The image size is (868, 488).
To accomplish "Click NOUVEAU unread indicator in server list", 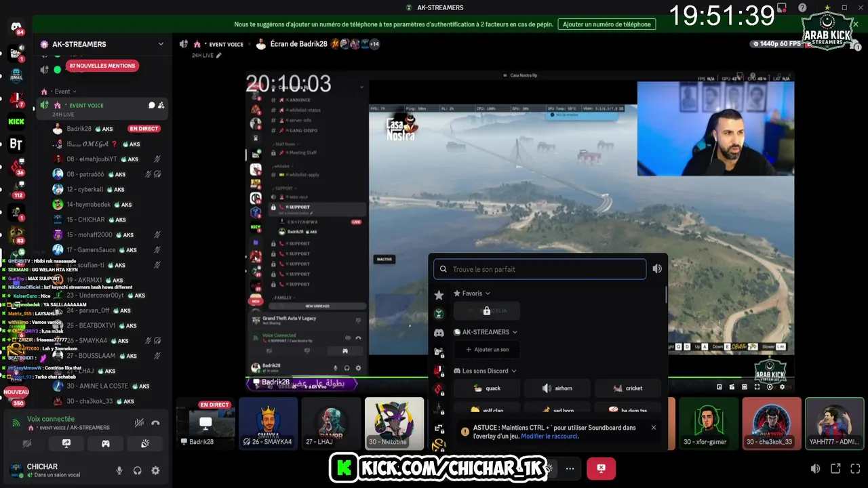I will point(16,392).
